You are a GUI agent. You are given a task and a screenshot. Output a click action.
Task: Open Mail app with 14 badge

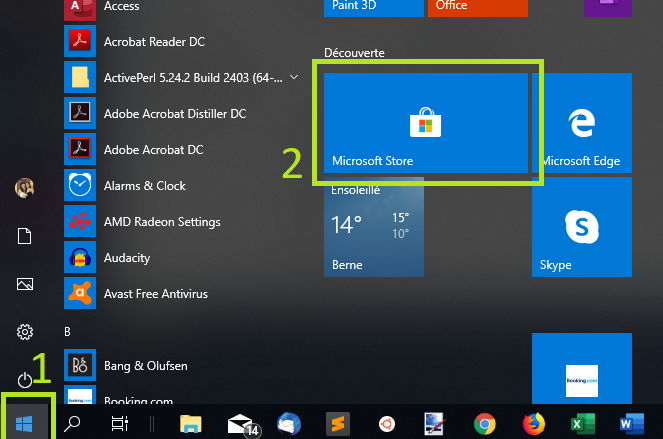pos(244,424)
